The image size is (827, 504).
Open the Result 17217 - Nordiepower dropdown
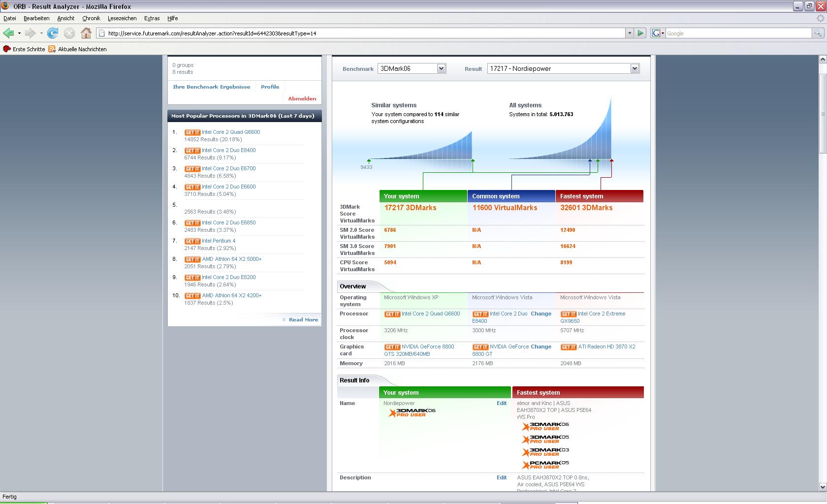click(563, 69)
